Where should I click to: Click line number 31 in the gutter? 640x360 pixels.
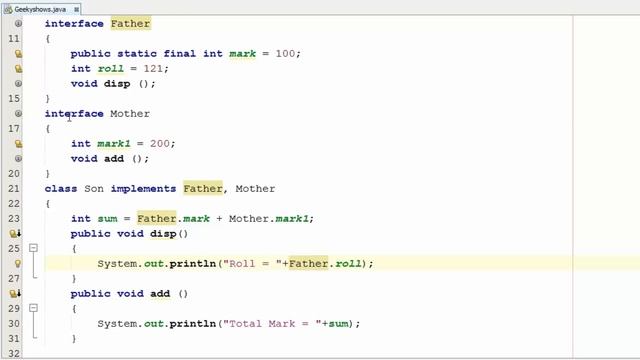pyautogui.click(x=13, y=339)
